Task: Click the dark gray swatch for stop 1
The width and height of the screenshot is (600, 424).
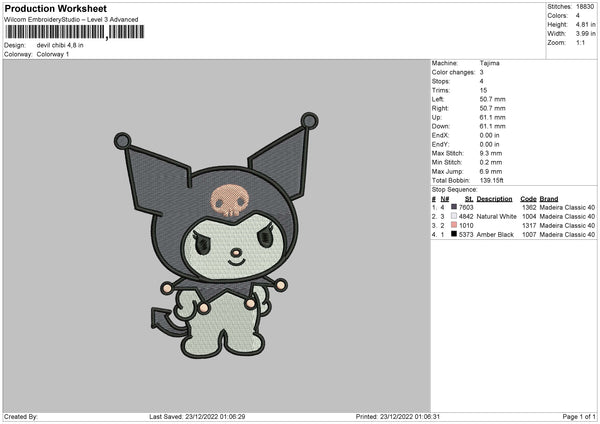Action: point(454,207)
